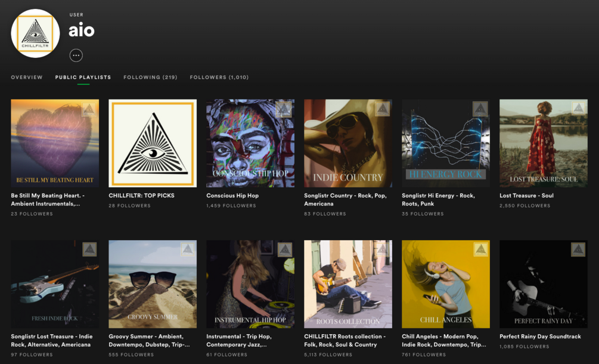Click CHILLFILTR Roots collection title link

345,340
